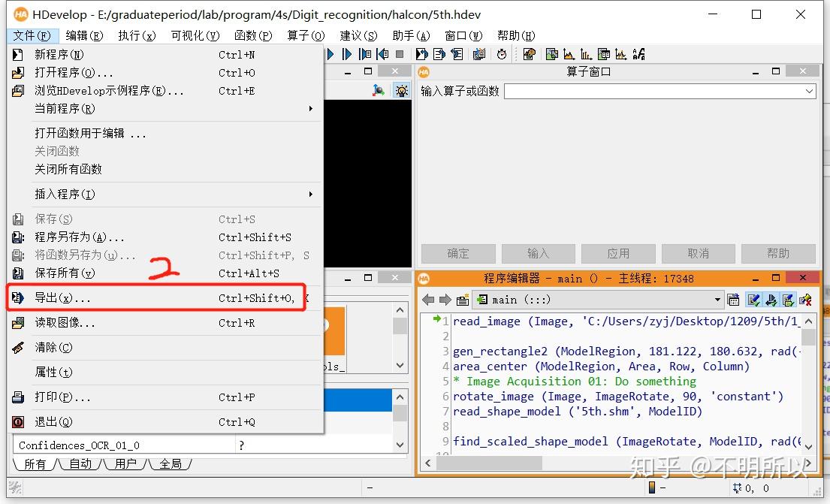Open the profiler stopwatch icon
This screenshot has height=504, width=830.
pos(501,54)
